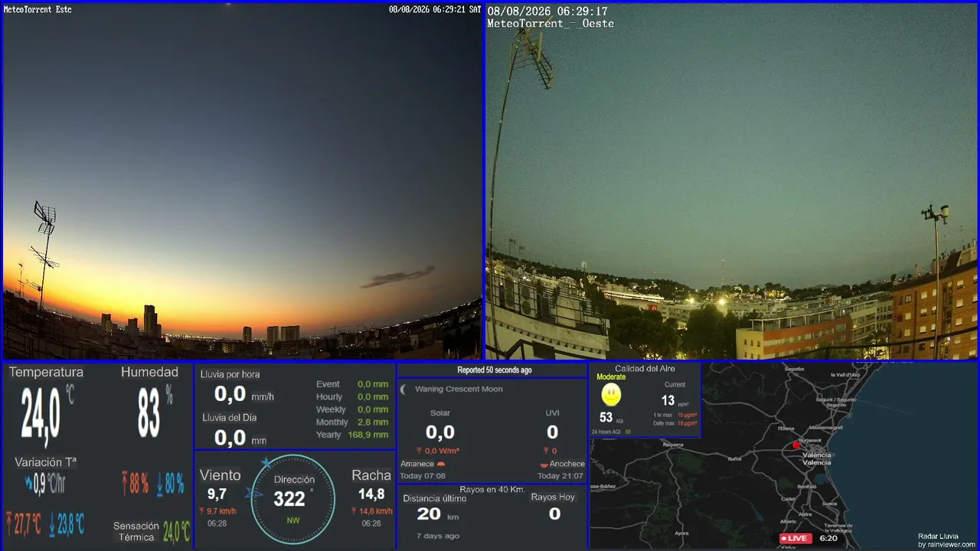Click the blue humidity min arrow 80 %

pyautogui.click(x=159, y=483)
